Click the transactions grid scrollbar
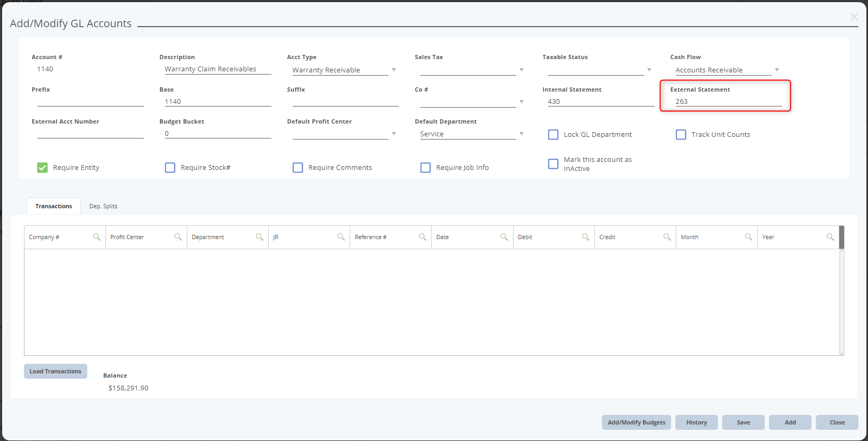 (841, 301)
